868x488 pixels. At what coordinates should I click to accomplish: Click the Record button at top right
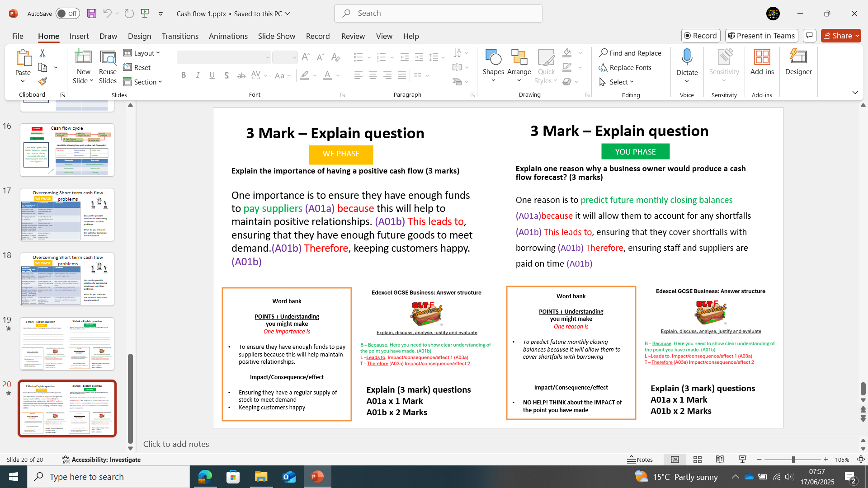[701, 36]
